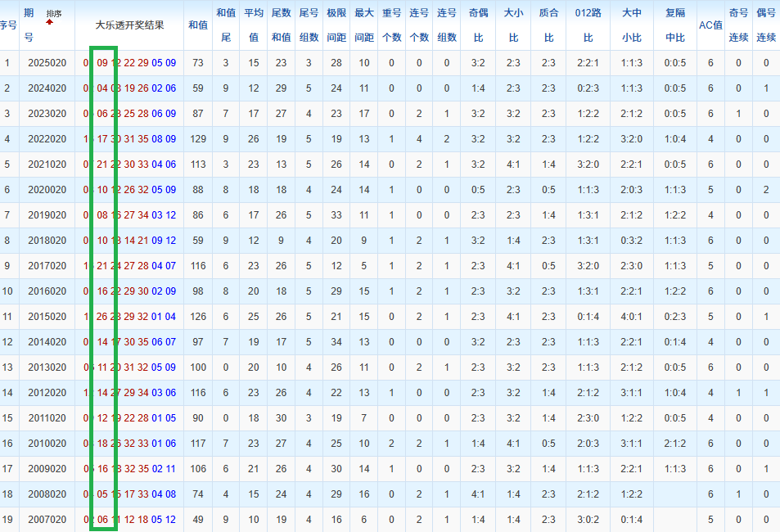Click 极限间距 value 34 in row 2014020
Image resolution: width=780 pixels, height=532 pixels.
coord(336,342)
